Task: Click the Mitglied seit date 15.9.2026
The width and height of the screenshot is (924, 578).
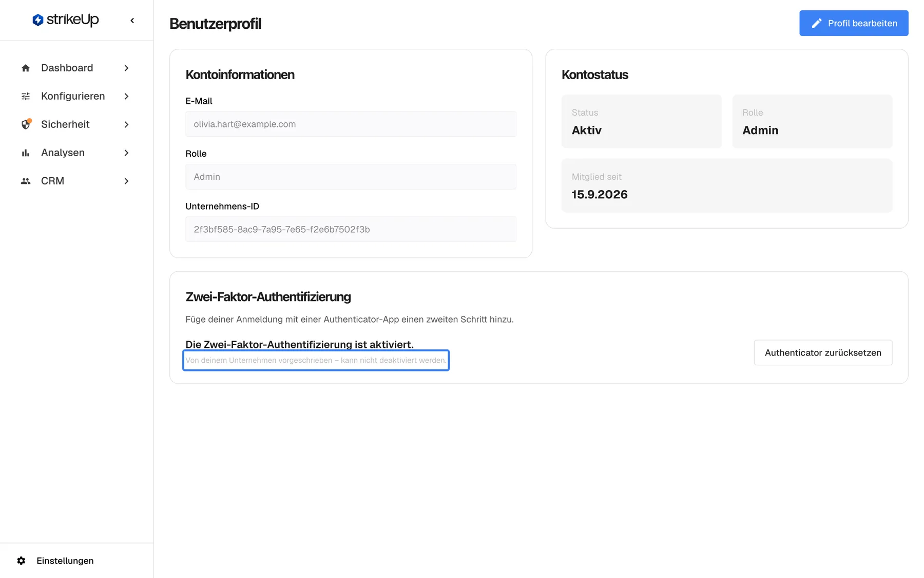Action: (600, 194)
